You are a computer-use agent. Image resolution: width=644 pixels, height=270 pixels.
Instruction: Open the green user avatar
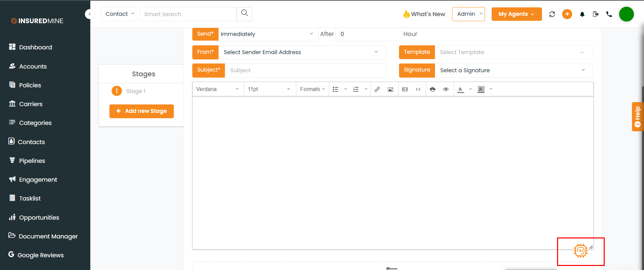coord(627,14)
